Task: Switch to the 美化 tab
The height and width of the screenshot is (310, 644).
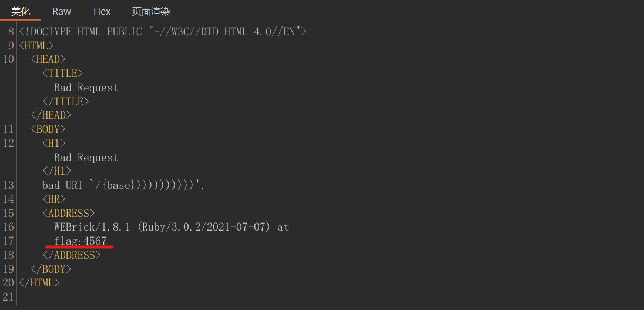Action: 20,11
